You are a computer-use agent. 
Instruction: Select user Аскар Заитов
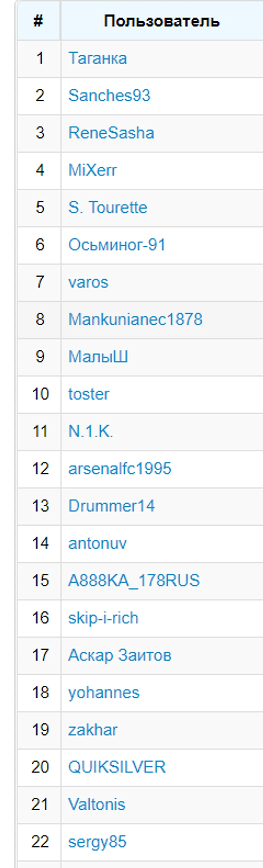coord(120,655)
